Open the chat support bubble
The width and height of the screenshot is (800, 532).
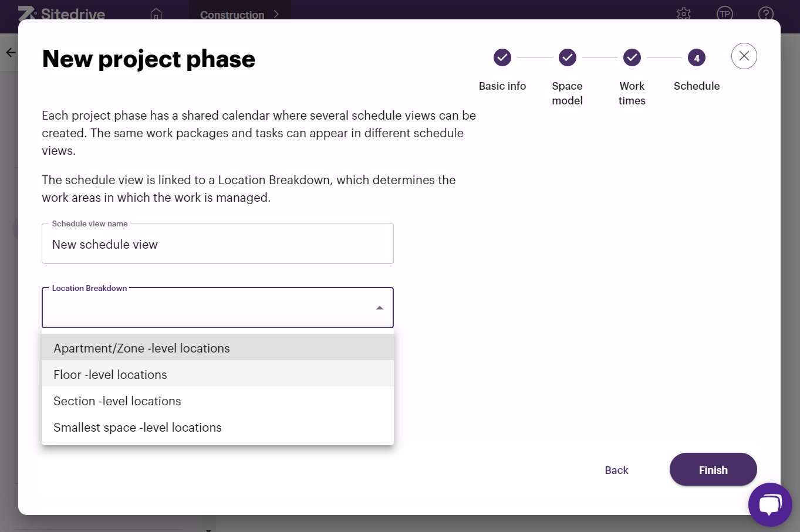point(770,504)
